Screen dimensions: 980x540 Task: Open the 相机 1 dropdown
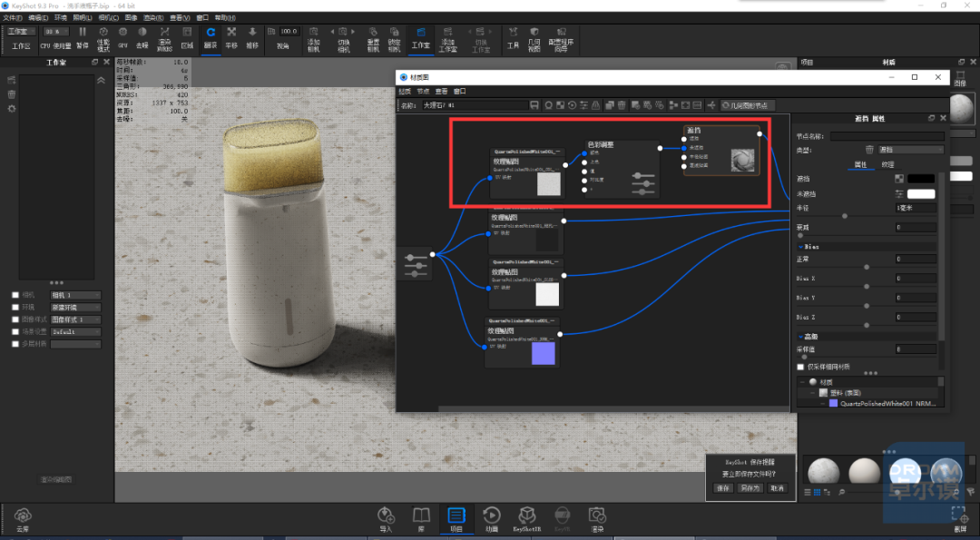(x=75, y=295)
